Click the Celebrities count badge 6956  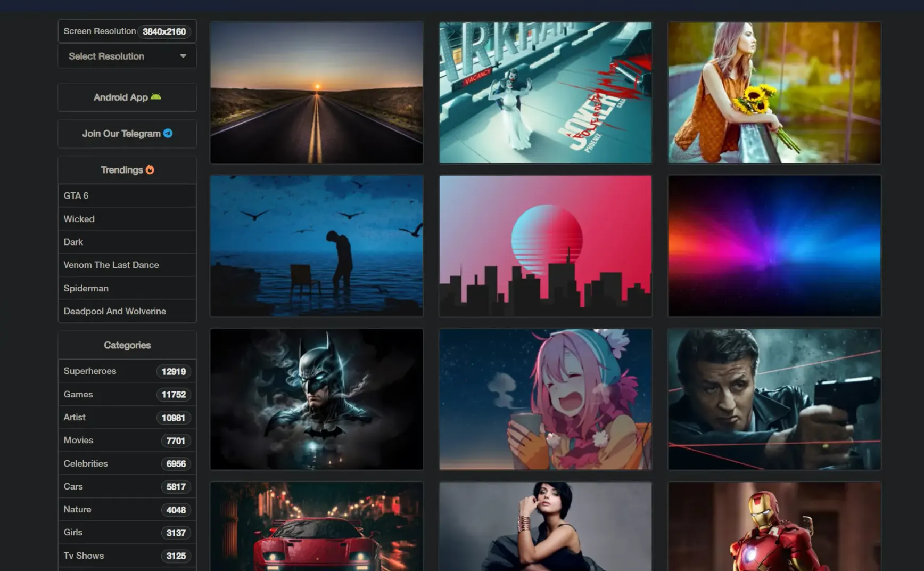pyautogui.click(x=176, y=464)
